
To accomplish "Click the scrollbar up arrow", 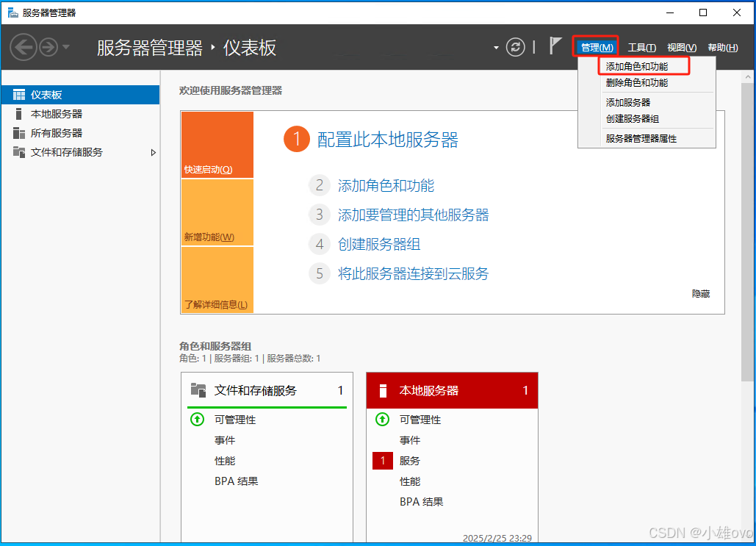I will click(x=748, y=76).
